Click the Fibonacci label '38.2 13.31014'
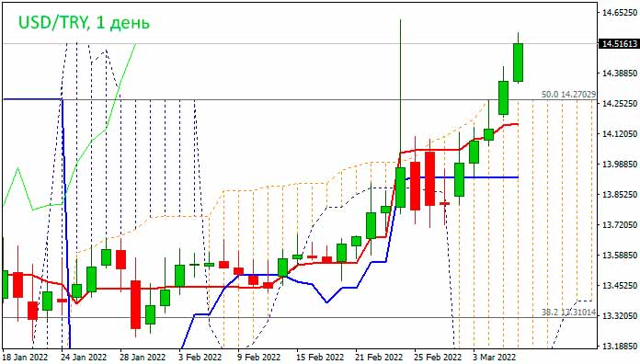 [568, 313]
